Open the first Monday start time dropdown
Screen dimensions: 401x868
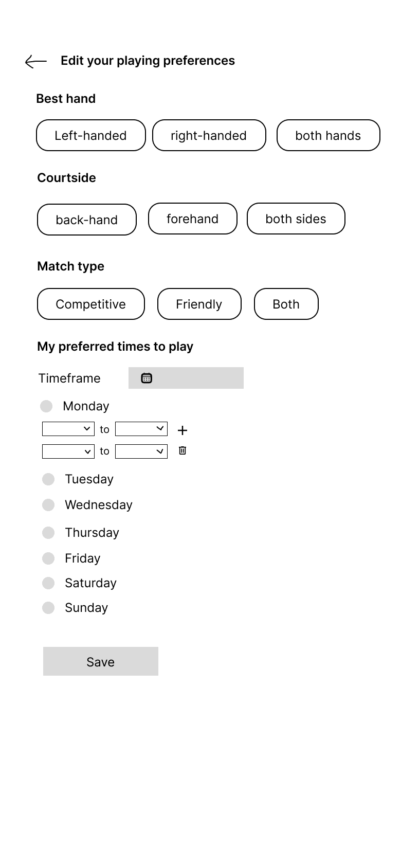coord(68,429)
